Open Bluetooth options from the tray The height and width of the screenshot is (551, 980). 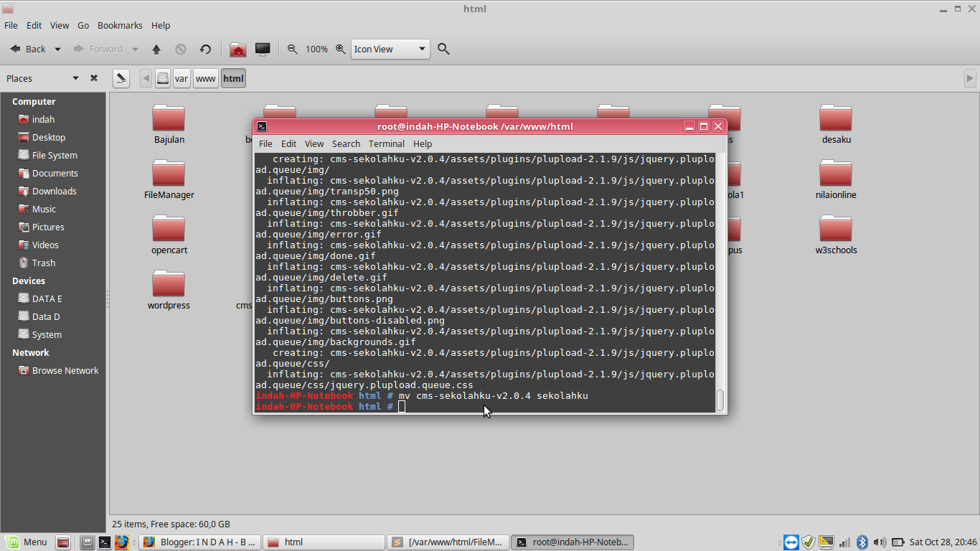tap(863, 542)
